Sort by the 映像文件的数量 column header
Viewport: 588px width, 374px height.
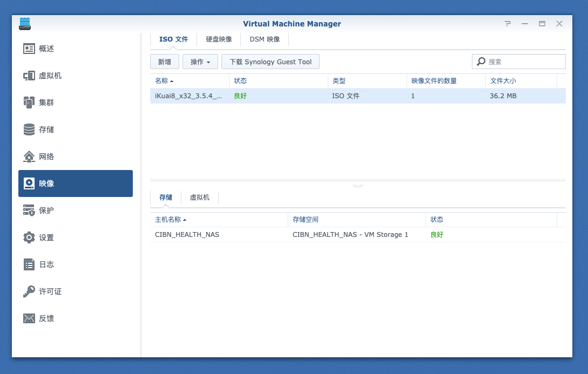pos(446,81)
